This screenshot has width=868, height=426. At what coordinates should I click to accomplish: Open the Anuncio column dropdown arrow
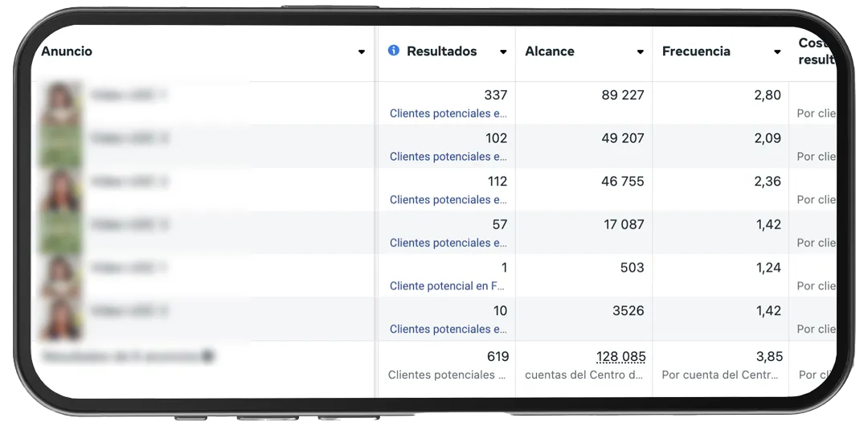362,52
